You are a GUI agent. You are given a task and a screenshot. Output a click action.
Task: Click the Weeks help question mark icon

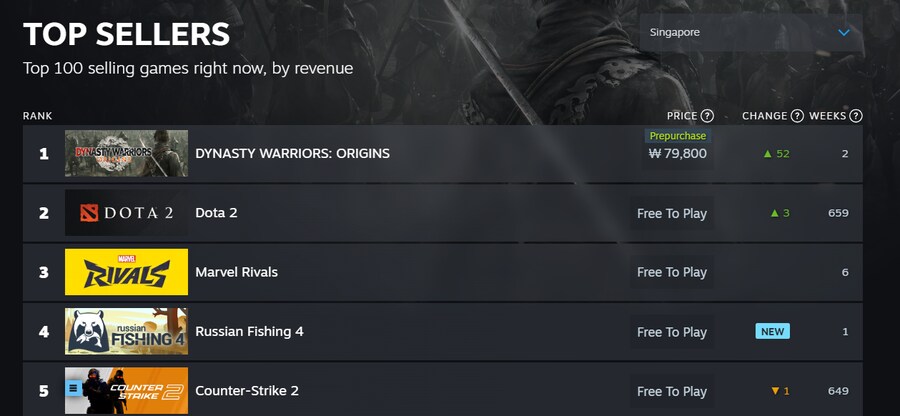pos(856,116)
